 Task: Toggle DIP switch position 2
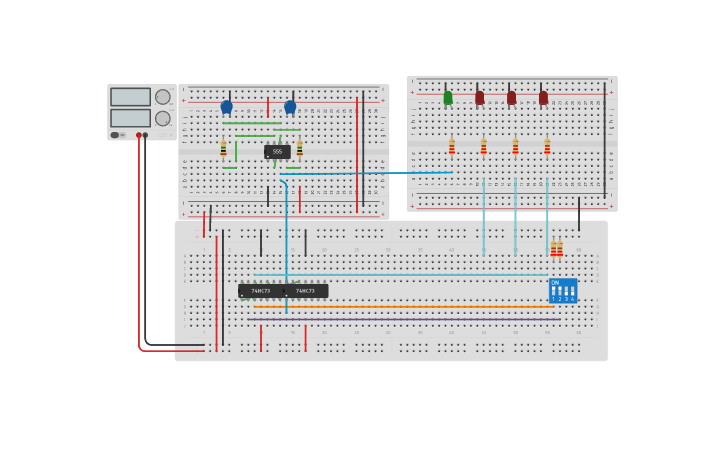point(560,292)
